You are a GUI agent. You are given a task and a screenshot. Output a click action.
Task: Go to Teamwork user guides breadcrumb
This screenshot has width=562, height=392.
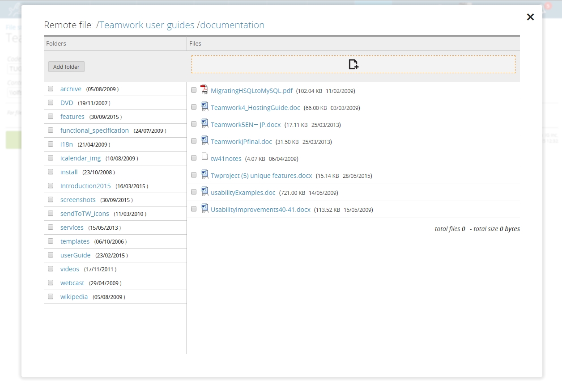pyautogui.click(x=147, y=25)
